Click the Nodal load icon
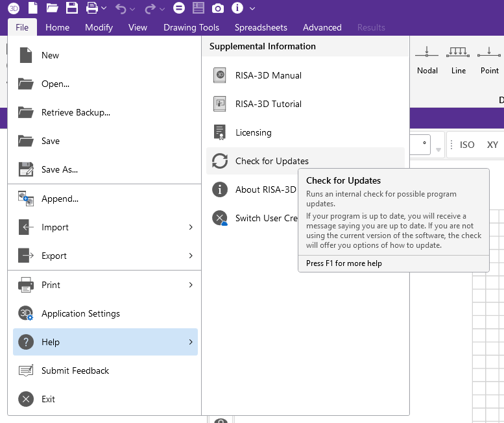 click(x=427, y=58)
